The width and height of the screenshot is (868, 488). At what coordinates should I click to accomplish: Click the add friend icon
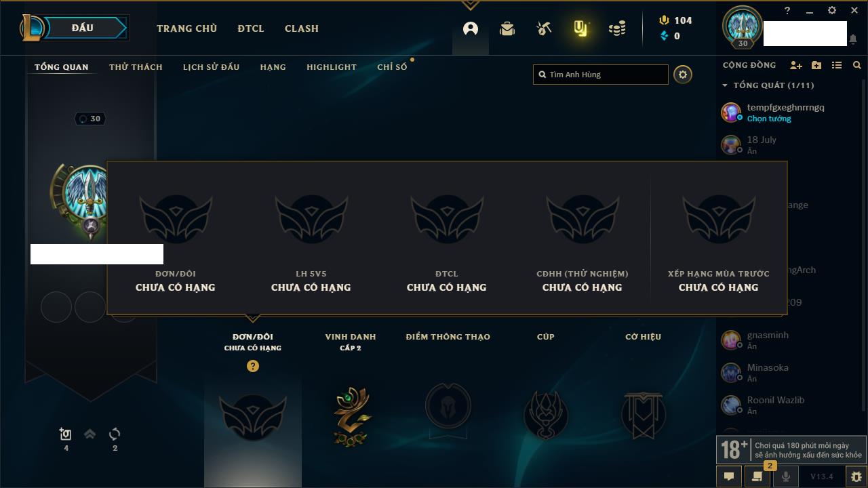click(x=796, y=65)
